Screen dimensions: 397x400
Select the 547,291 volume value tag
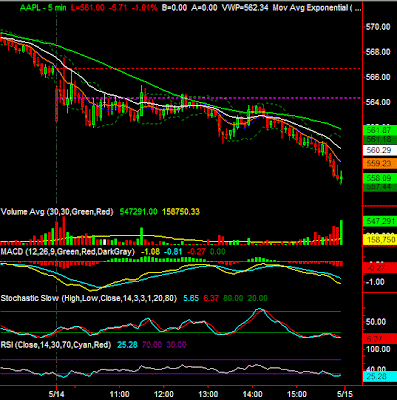(379, 221)
